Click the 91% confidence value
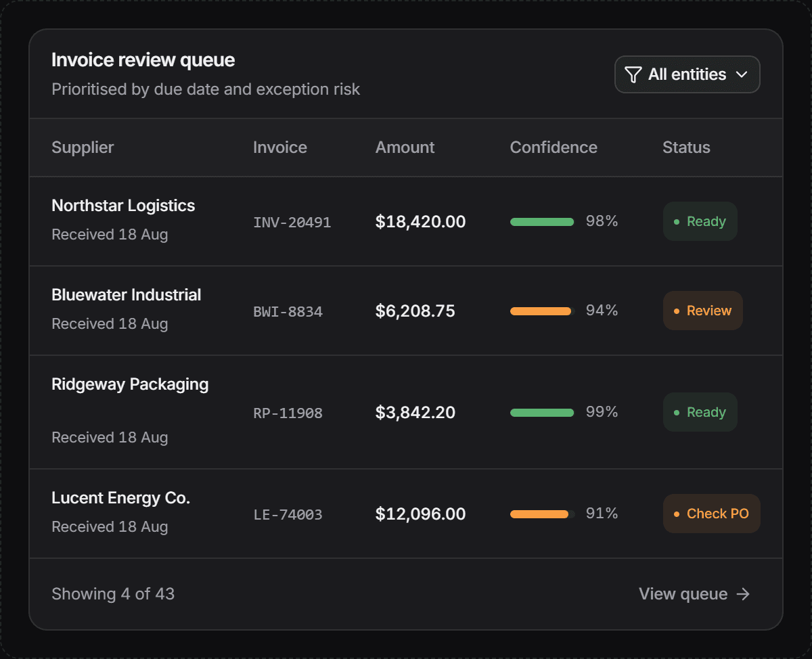 tap(602, 514)
